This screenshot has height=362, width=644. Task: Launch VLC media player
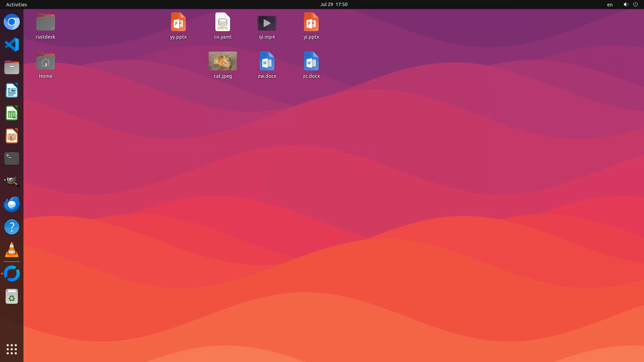click(x=12, y=250)
